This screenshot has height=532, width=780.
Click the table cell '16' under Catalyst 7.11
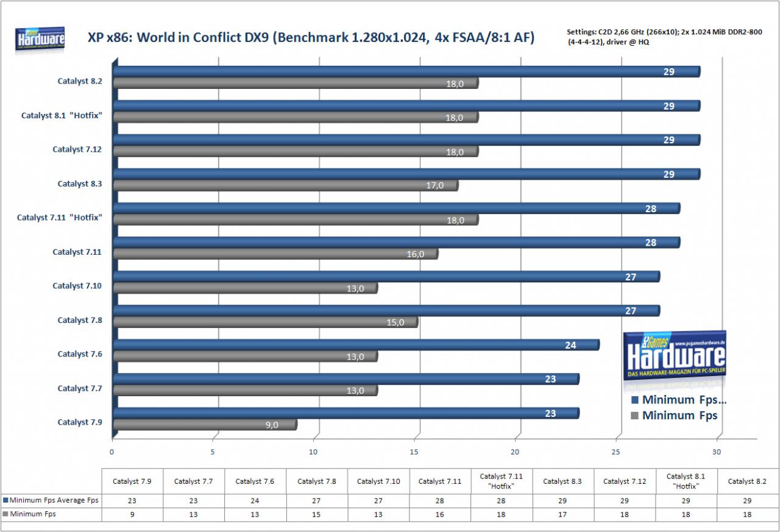click(x=440, y=514)
